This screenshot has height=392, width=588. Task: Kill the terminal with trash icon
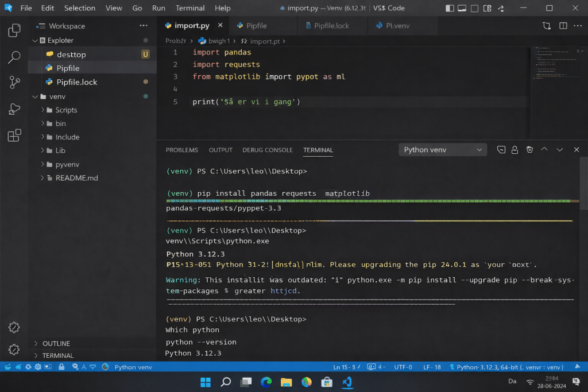[529, 149]
